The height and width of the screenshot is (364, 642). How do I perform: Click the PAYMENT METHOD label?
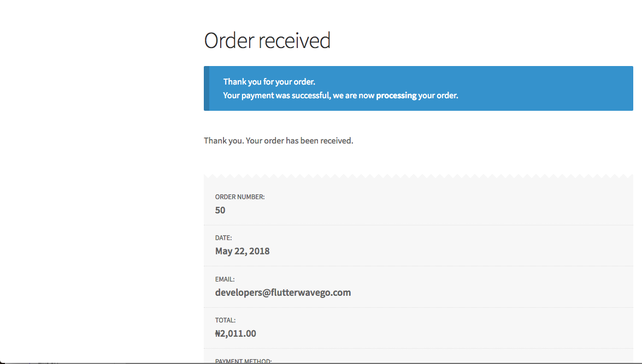coord(243,361)
